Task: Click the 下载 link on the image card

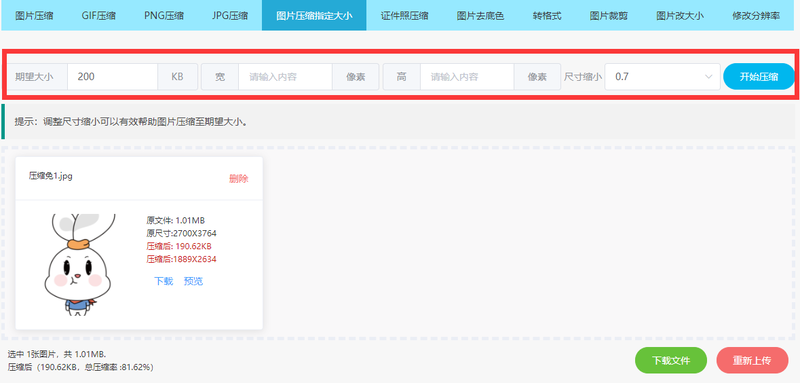Action: point(163,281)
